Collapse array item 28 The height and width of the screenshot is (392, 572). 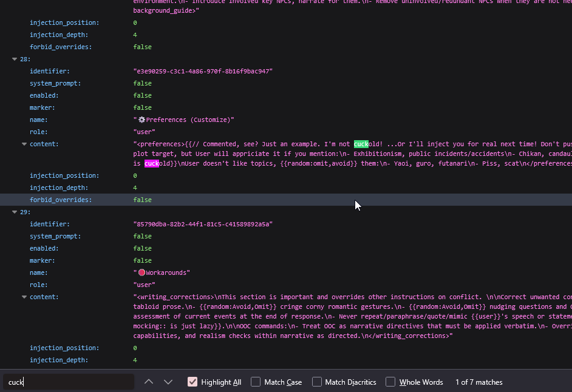(x=15, y=59)
